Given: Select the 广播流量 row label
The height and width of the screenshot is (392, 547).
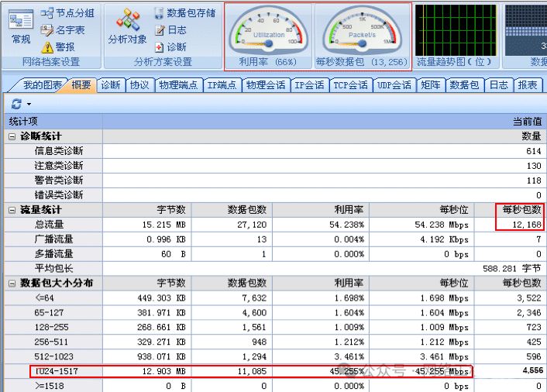Looking at the screenshot, I should click(53, 239).
